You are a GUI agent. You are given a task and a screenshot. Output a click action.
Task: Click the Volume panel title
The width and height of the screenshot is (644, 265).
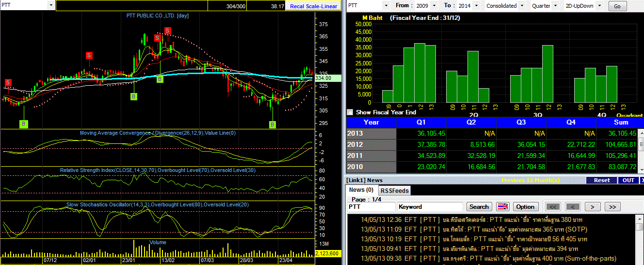tap(158, 242)
